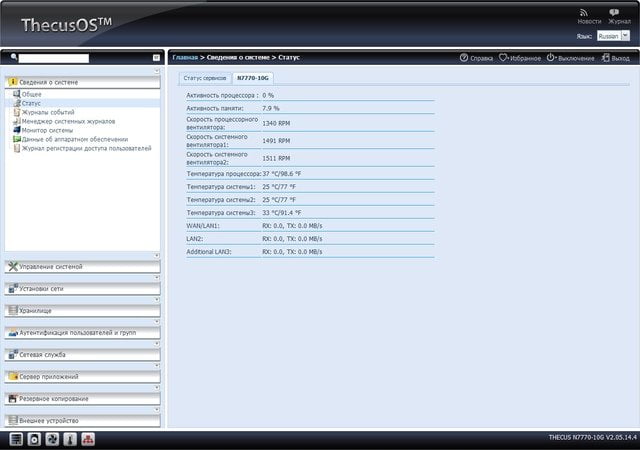Expand the Резервное копирование section
The height and width of the screenshot is (450, 640).
82,399
